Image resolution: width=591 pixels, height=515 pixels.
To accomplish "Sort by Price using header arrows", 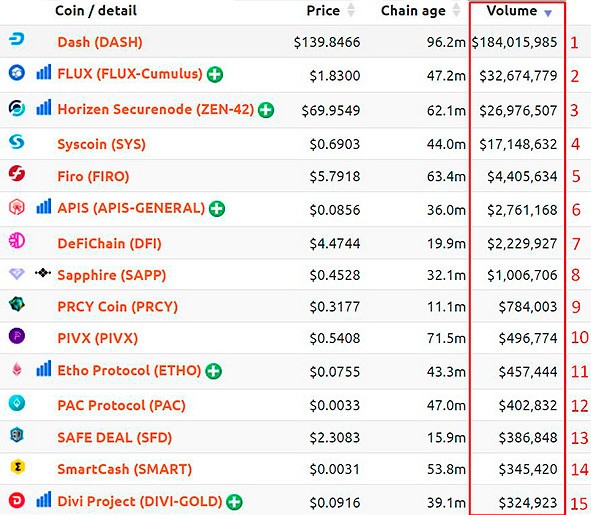I will click(351, 11).
